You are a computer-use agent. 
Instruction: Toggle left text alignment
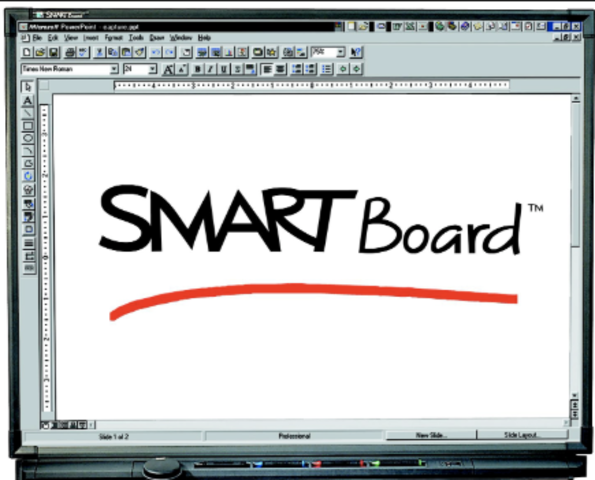click(x=267, y=69)
